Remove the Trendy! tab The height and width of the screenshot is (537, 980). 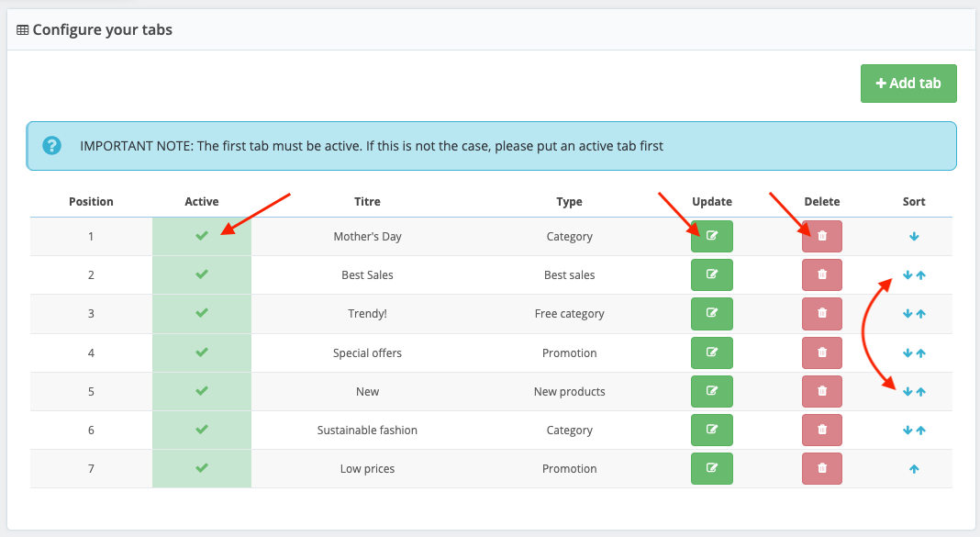click(x=822, y=314)
